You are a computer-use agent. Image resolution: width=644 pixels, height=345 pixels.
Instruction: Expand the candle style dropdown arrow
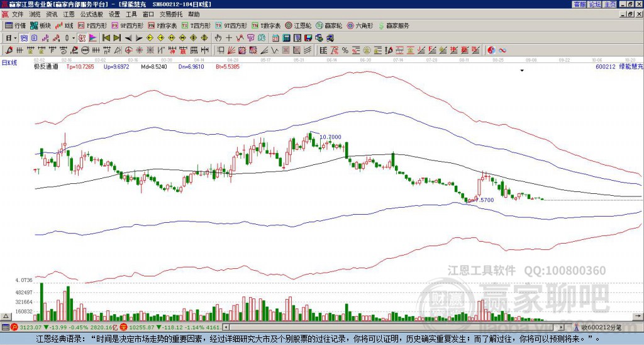(x=74, y=38)
